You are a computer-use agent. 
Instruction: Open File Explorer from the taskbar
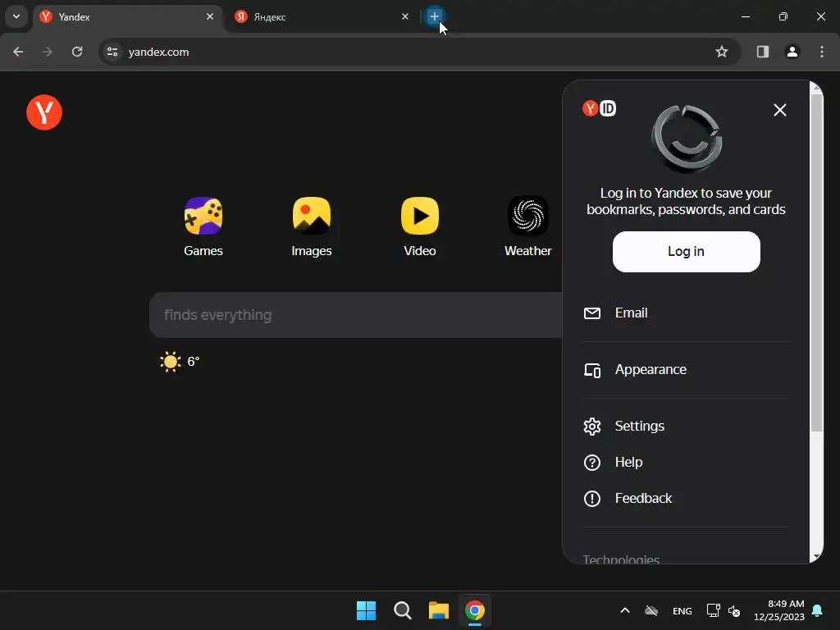point(439,610)
